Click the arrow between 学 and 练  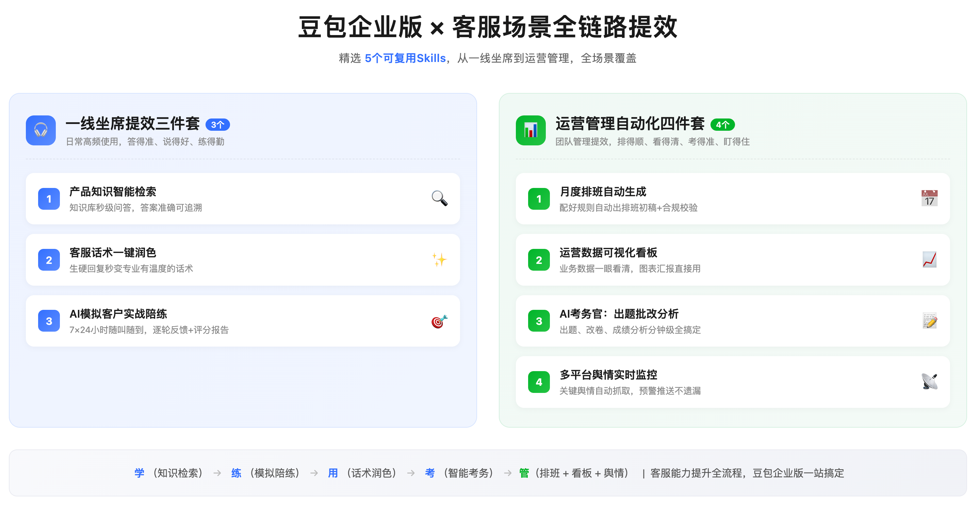click(x=217, y=473)
